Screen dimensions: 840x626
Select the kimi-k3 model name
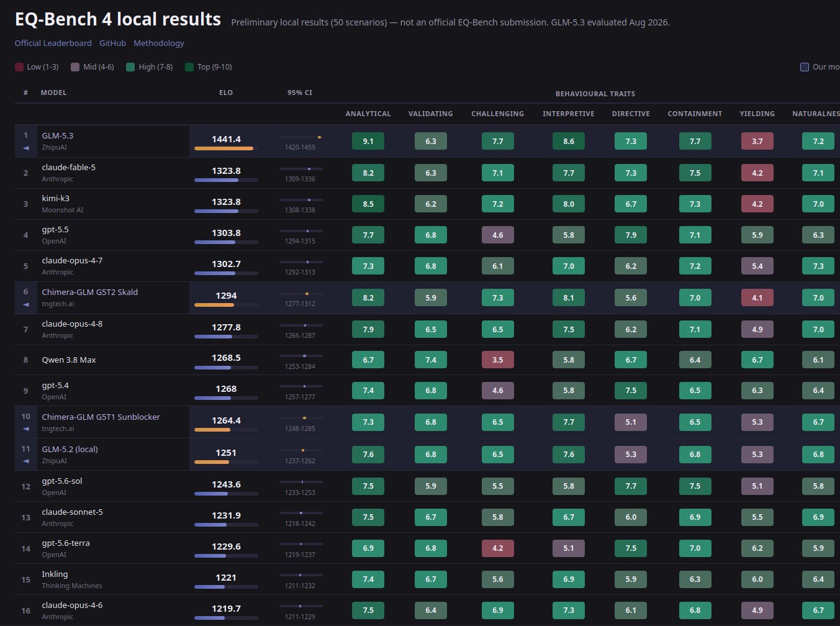pyautogui.click(x=56, y=199)
